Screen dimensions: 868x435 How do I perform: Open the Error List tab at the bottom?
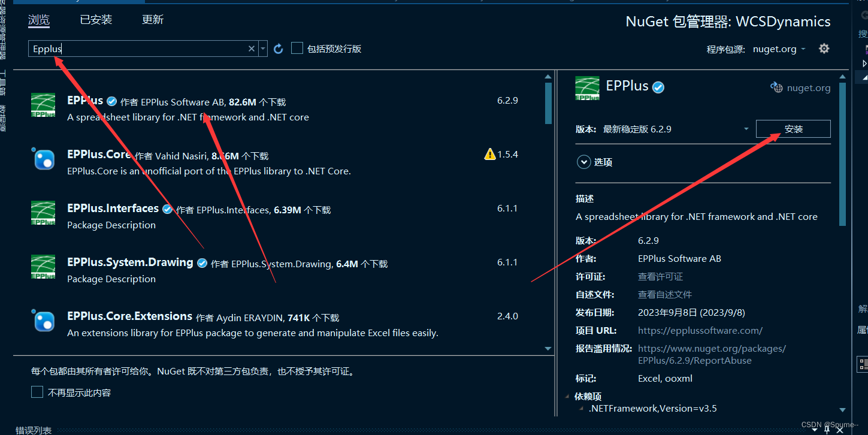click(34, 430)
